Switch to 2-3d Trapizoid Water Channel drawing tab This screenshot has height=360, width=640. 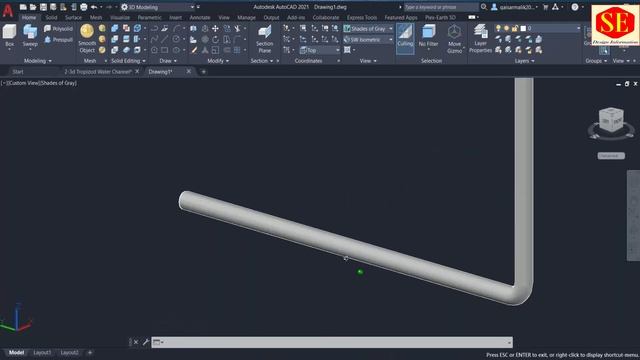click(98, 71)
